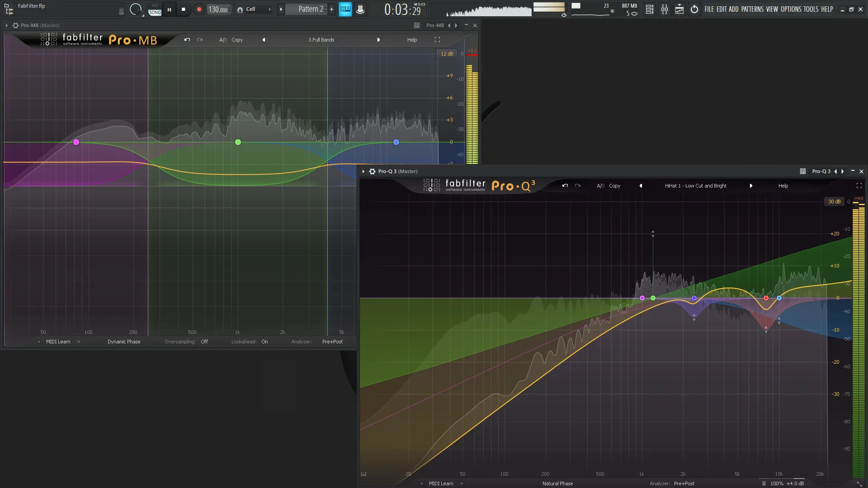This screenshot has width=868, height=488.
Task: Toggle PAT/SONG playback mode
Action: pos(155,9)
